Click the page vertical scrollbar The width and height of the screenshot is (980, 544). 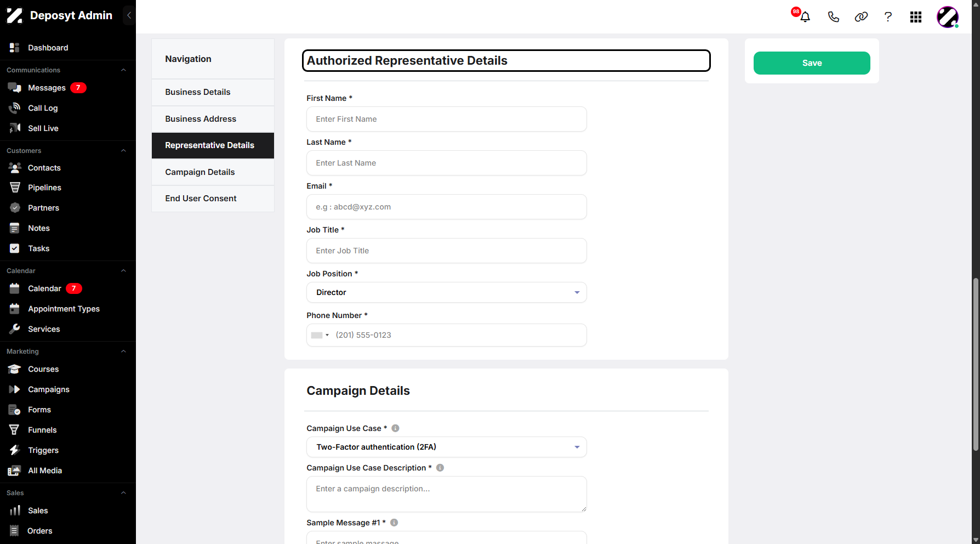click(x=976, y=365)
